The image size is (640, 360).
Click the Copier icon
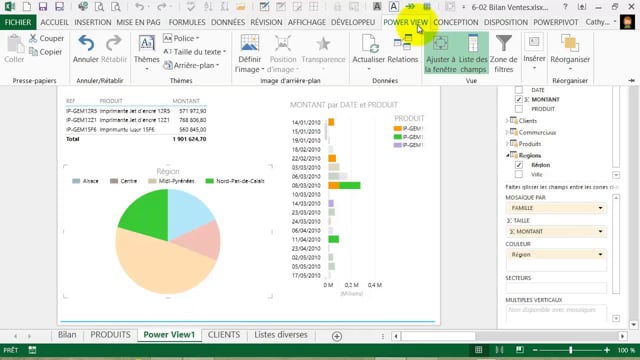click(x=33, y=52)
